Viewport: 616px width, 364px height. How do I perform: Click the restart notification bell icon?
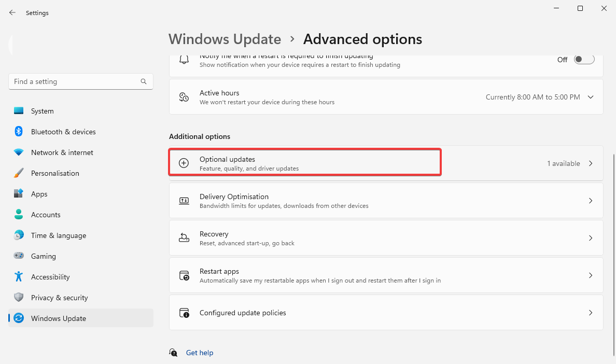(x=184, y=60)
